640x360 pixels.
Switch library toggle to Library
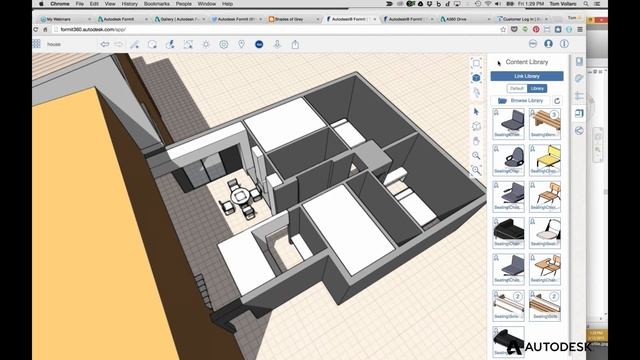pyautogui.click(x=537, y=88)
